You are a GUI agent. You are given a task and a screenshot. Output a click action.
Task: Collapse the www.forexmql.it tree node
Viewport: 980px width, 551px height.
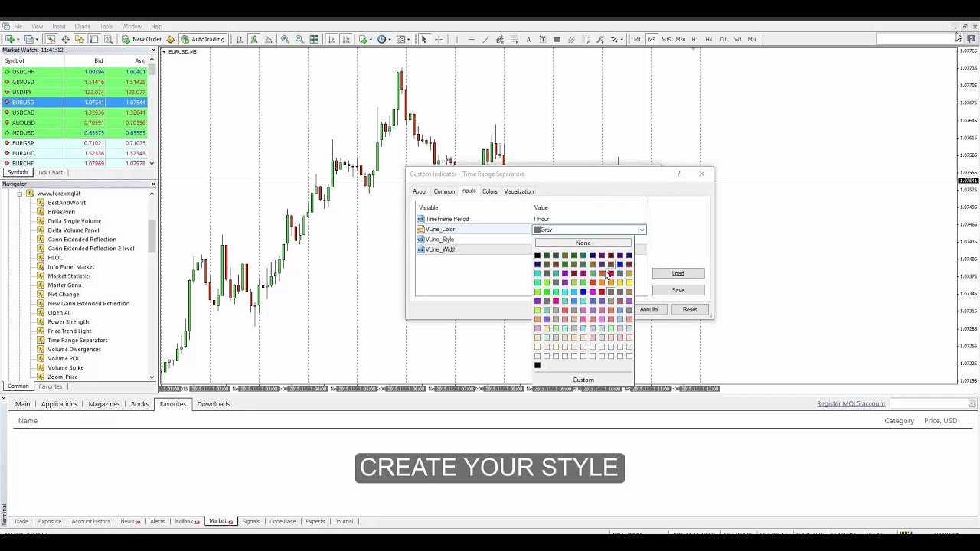20,194
